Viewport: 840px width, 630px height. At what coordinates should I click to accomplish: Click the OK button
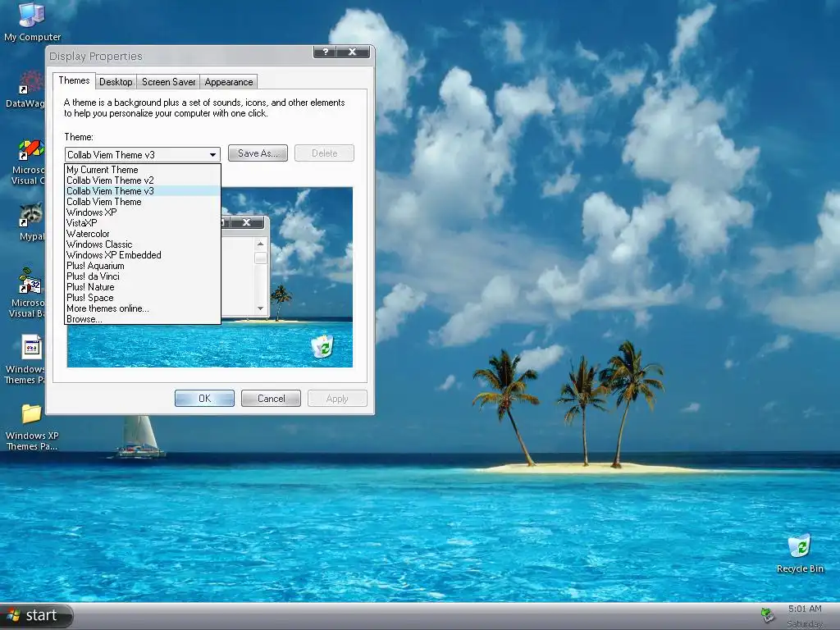click(x=204, y=399)
